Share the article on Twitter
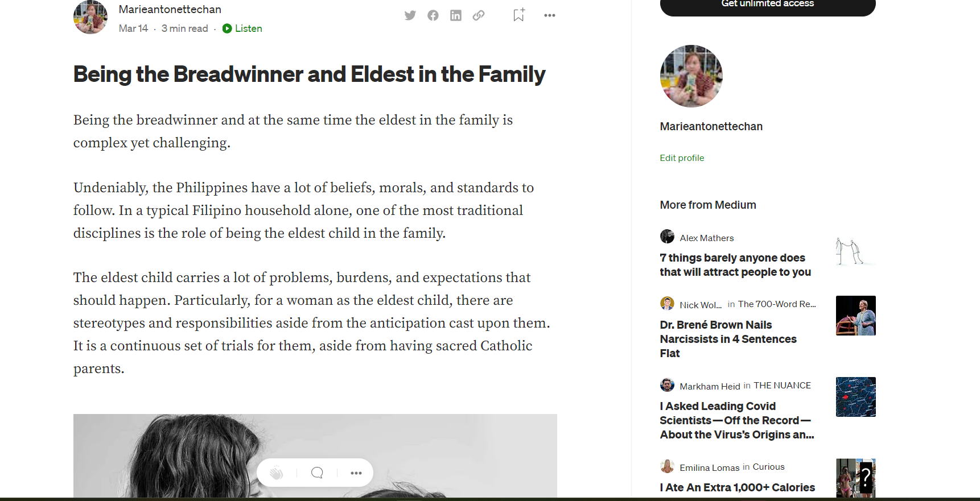Screen dimensions: 980x501 pos(410,15)
